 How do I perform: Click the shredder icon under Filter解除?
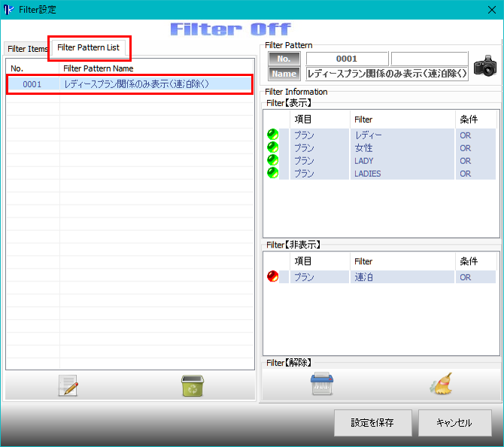point(322,385)
